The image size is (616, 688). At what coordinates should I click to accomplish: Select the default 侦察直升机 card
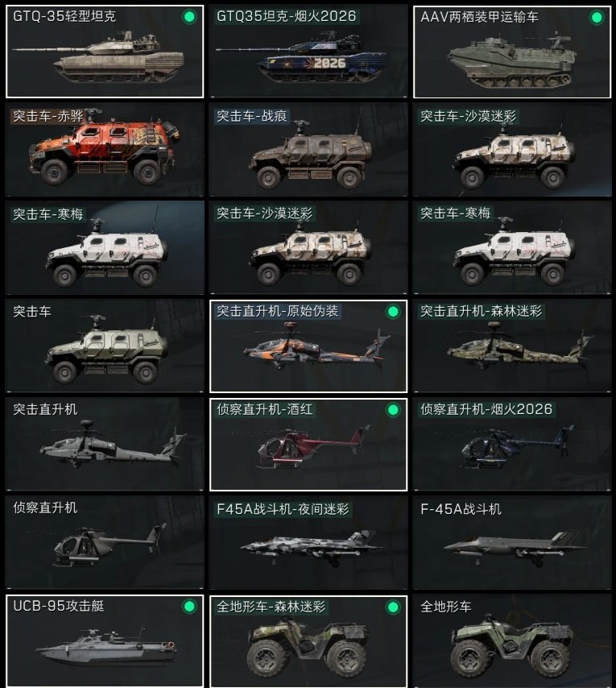105,543
